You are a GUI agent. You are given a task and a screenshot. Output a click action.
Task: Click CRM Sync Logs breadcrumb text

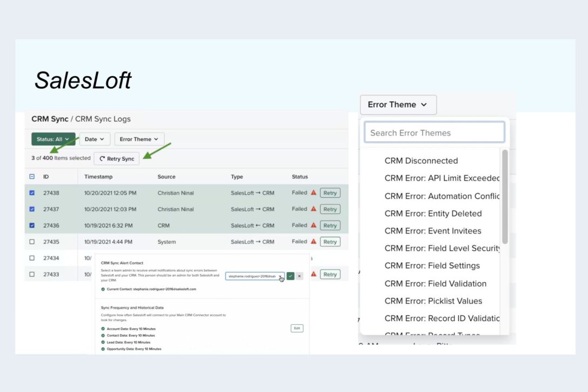[x=103, y=119]
